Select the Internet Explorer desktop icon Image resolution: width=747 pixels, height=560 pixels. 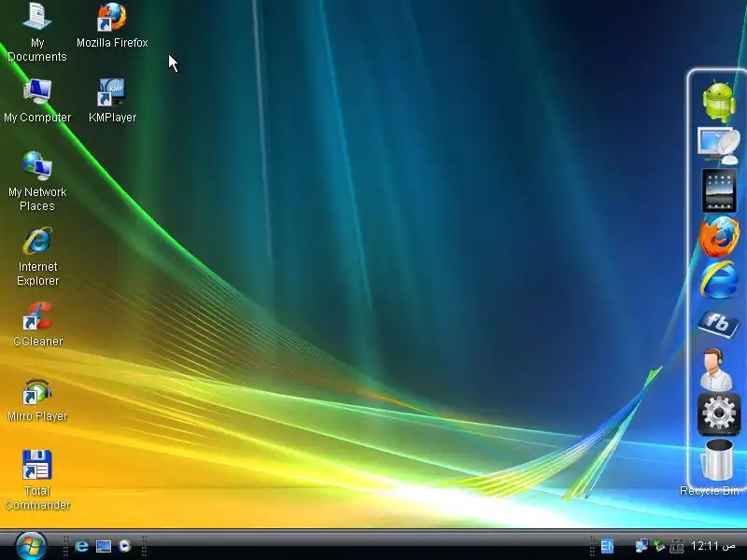[x=37, y=257]
